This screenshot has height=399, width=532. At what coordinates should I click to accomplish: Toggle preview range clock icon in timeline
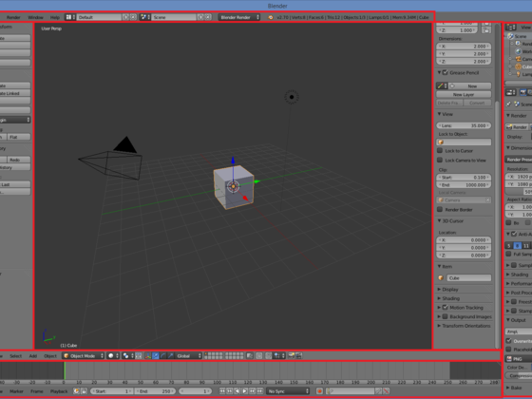pyautogui.click(x=76, y=391)
